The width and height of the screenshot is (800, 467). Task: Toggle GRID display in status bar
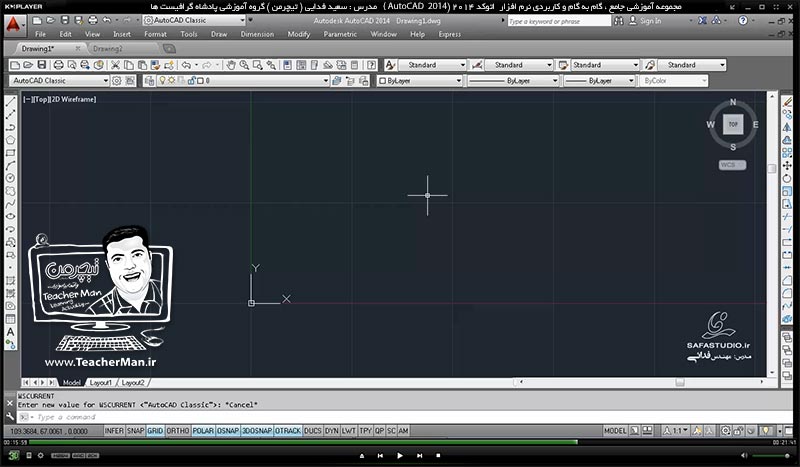click(155, 431)
